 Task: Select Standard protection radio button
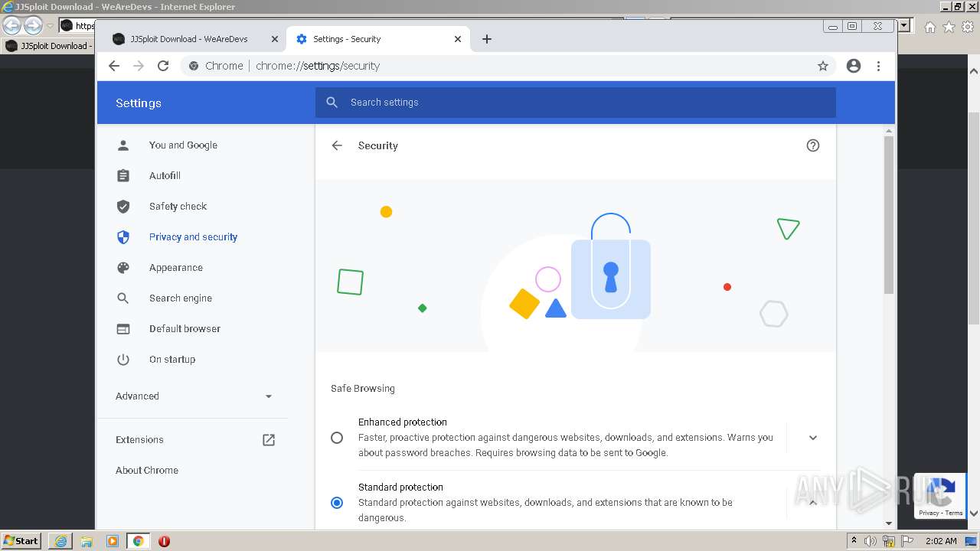point(337,503)
